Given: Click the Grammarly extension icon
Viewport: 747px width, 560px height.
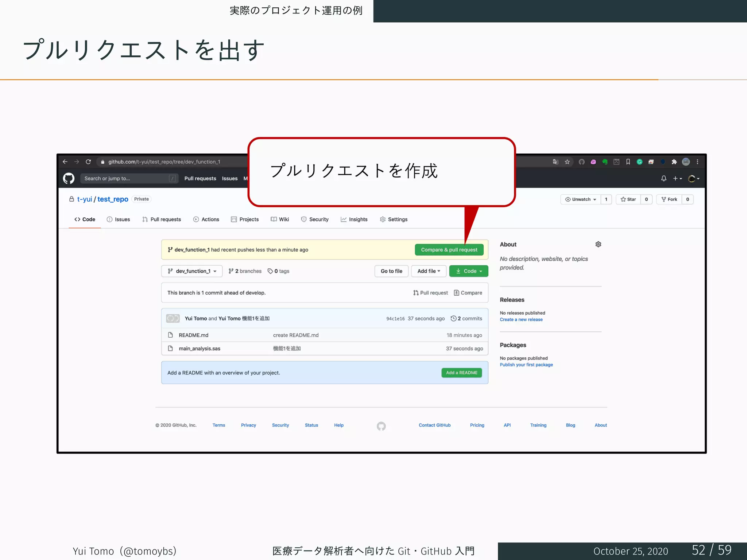Looking at the screenshot, I should coord(639,162).
